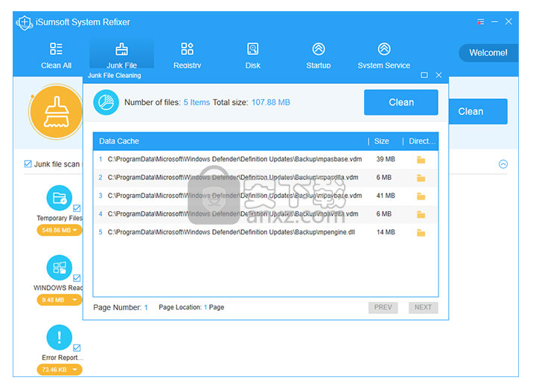The image size is (536, 392).
Task: Click the orange broom junk file icon
Action: (x=57, y=112)
